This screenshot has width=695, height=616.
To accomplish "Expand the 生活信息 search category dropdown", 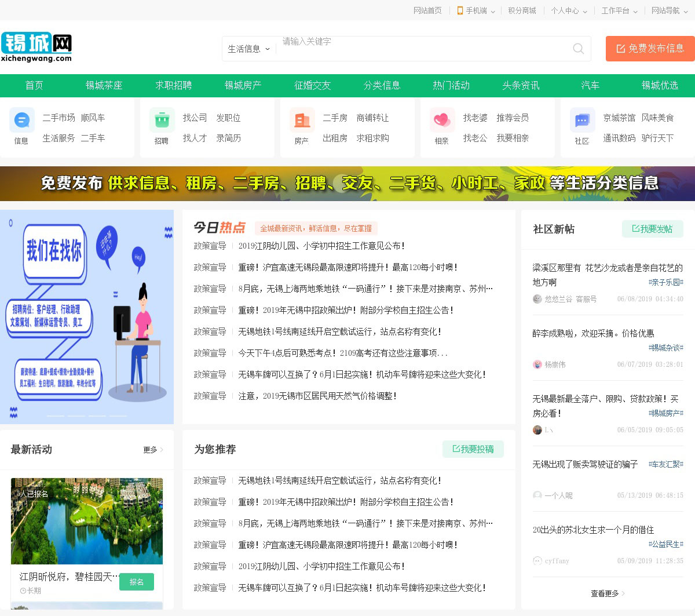I will coord(249,49).
